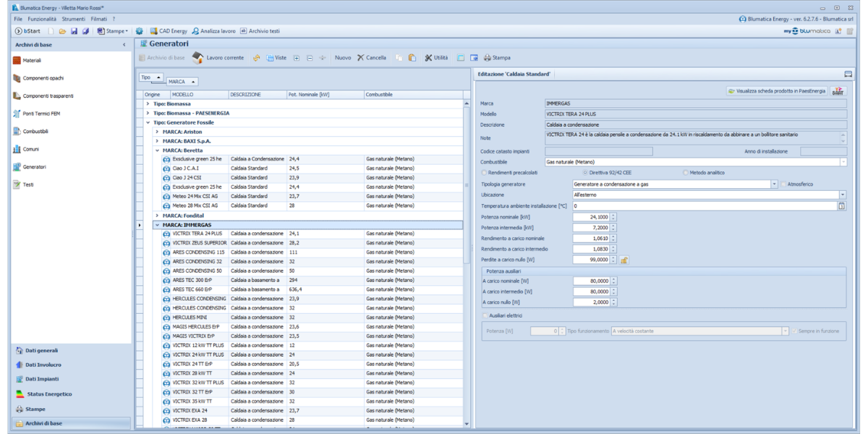This screenshot has width=868, height=434.
Task: Expand the MARCA: Ariston group
Action: 157,132
